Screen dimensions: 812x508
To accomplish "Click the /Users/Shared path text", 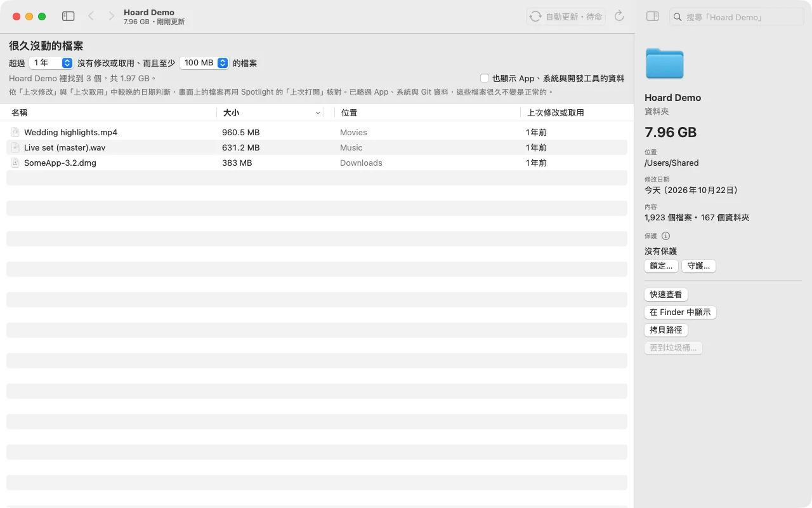I will (671, 163).
